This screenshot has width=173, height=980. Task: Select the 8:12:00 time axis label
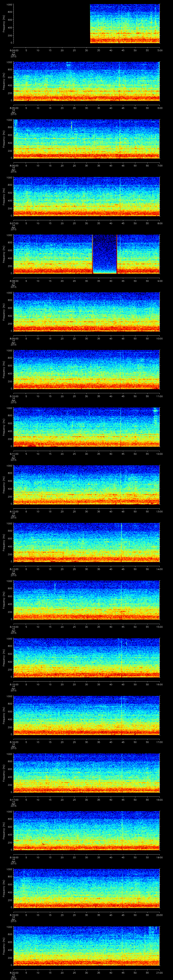[x=13, y=511]
